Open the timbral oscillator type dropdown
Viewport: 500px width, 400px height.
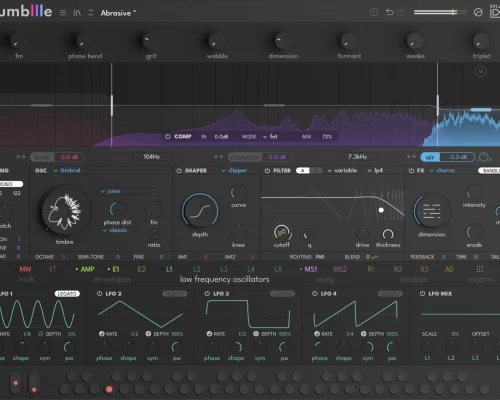(67, 170)
